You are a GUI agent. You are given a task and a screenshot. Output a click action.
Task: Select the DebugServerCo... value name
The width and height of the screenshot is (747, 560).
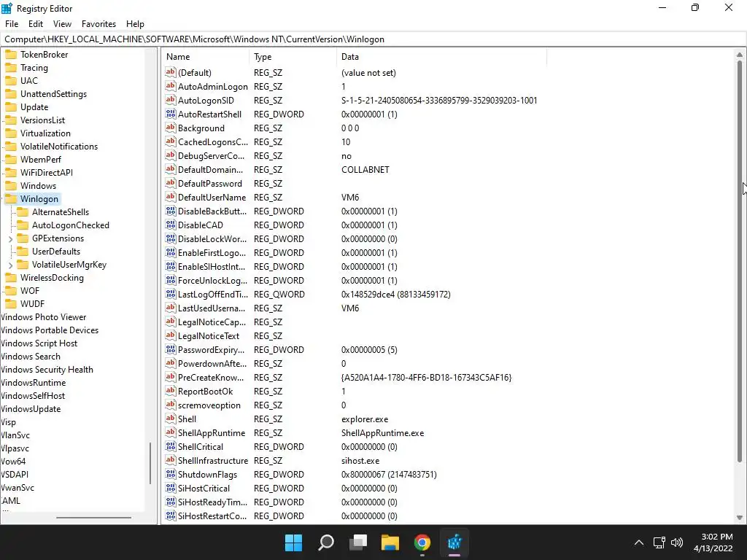(x=211, y=156)
